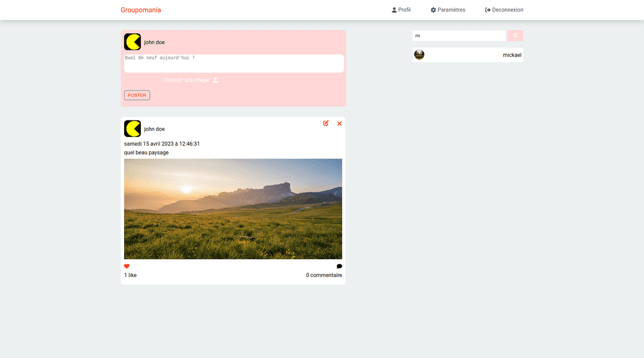Delete the post with the X icon
The image size is (644, 358).
click(340, 123)
